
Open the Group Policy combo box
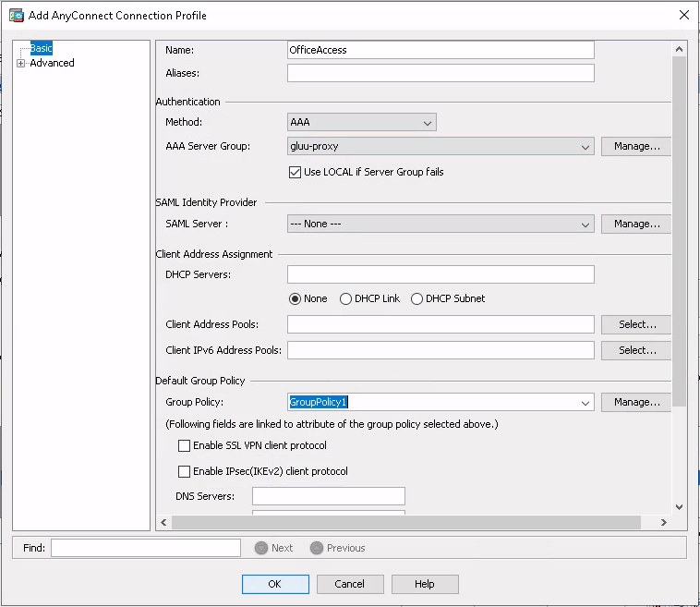(x=585, y=402)
